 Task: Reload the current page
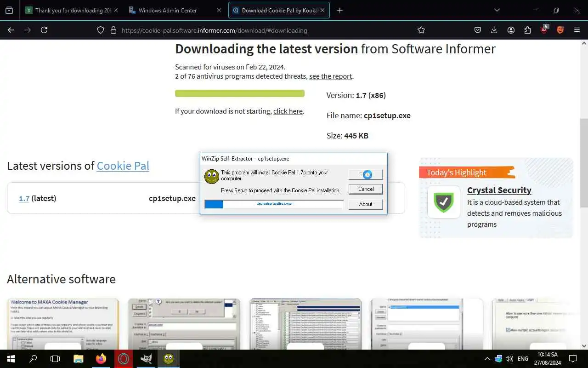tap(44, 30)
